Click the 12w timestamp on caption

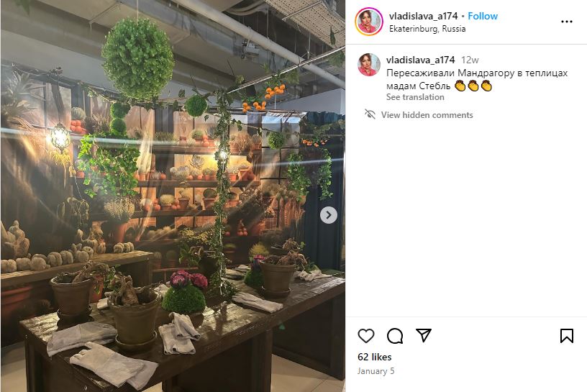tap(470, 60)
